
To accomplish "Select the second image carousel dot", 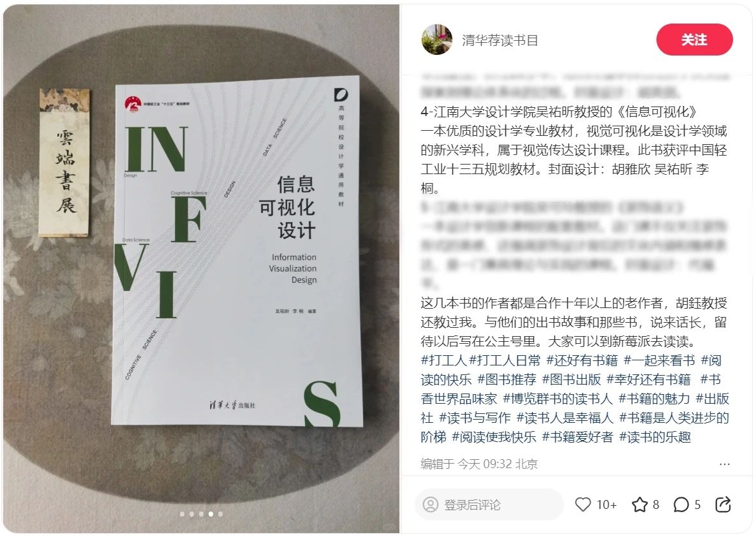I will (191, 514).
